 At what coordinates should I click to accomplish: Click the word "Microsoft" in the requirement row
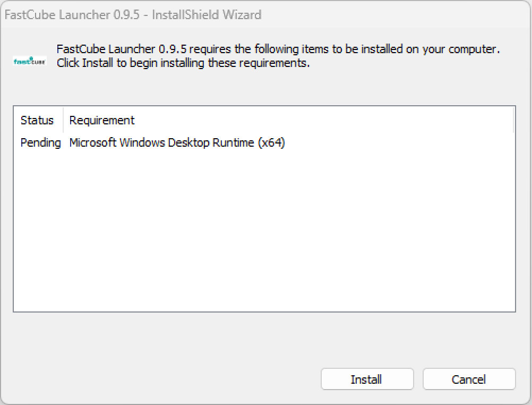[x=93, y=142]
